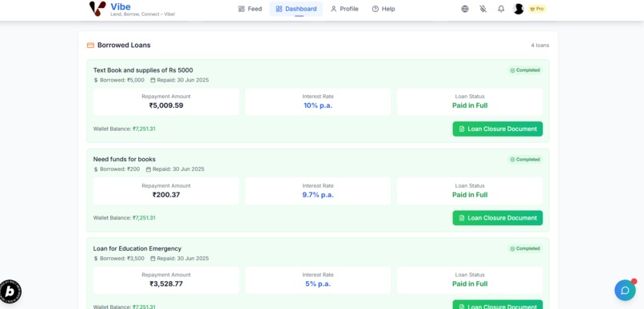Click the Borrowed Loans card icon
This screenshot has height=309, width=644.
tap(90, 46)
